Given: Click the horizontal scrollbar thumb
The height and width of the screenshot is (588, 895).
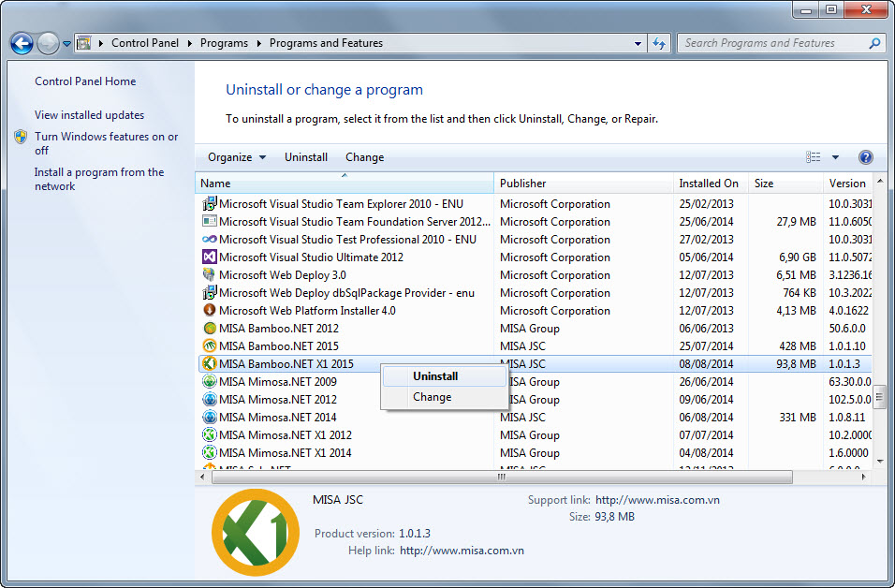Looking at the screenshot, I should 502,477.
